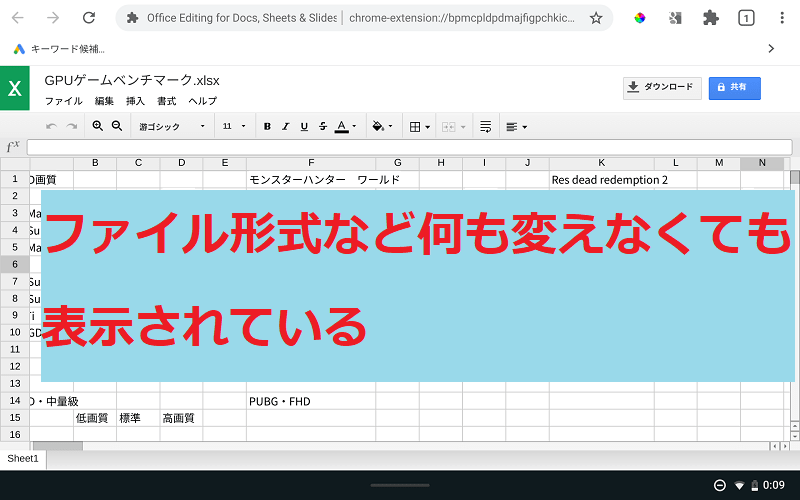Toggle italic formatting

click(286, 127)
